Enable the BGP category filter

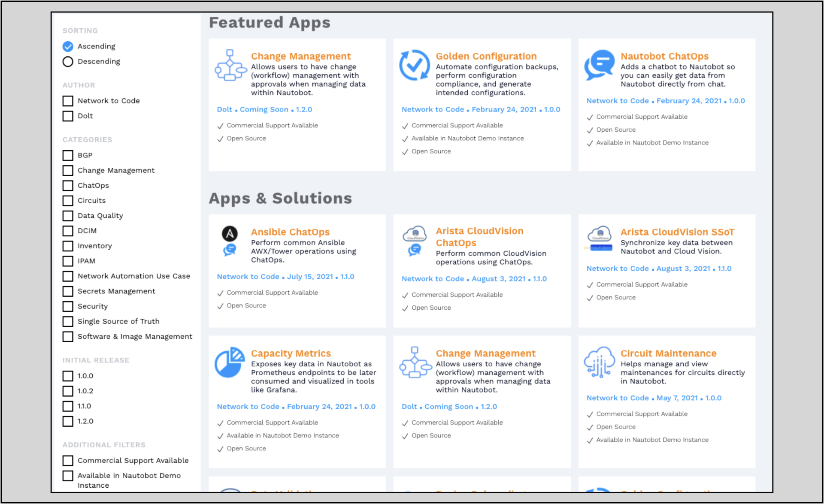[x=68, y=155]
